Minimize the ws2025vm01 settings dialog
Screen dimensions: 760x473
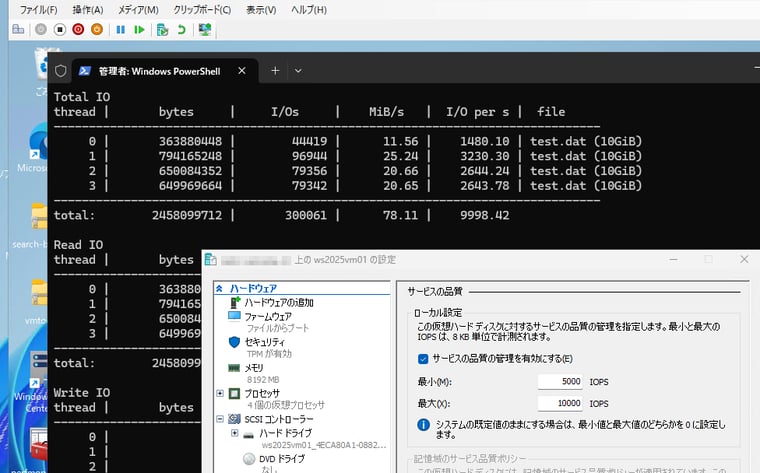674,259
